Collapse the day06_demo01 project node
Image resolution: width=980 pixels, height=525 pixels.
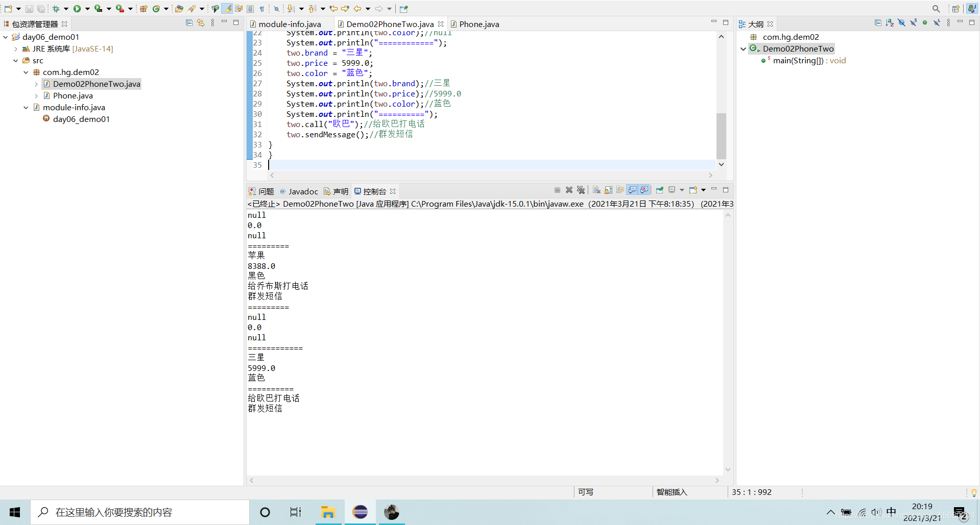(6, 37)
